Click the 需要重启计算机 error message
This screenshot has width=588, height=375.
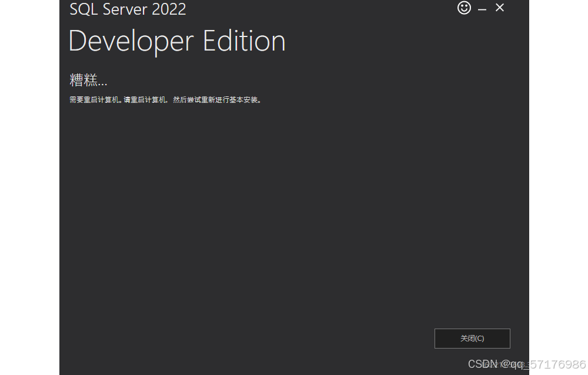click(165, 100)
